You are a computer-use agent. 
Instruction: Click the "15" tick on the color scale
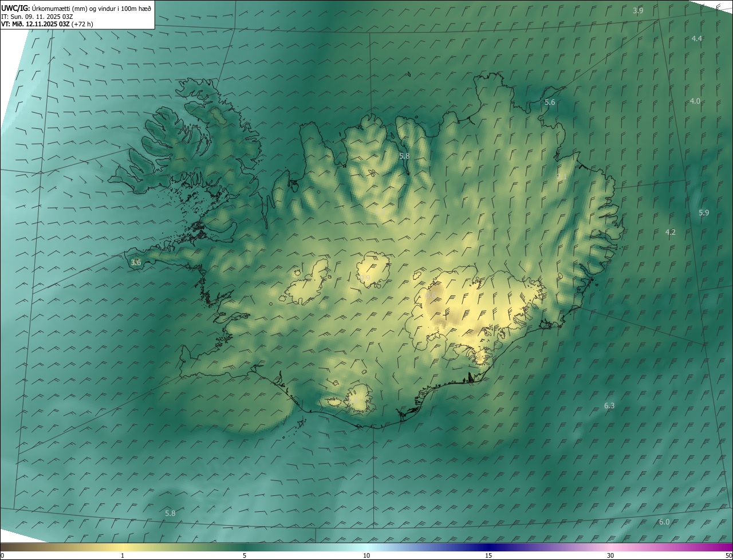tap(488, 555)
